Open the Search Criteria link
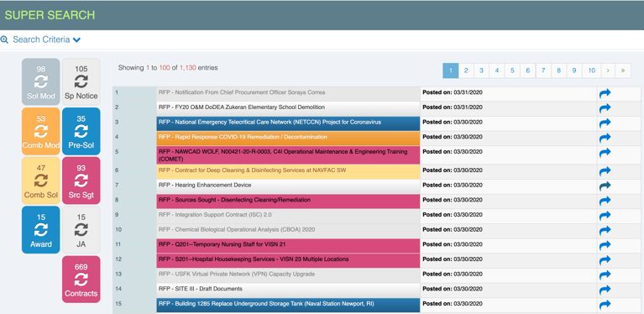The height and width of the screenshot is (314, 644). pyautogui.click(x=41, y=39)
